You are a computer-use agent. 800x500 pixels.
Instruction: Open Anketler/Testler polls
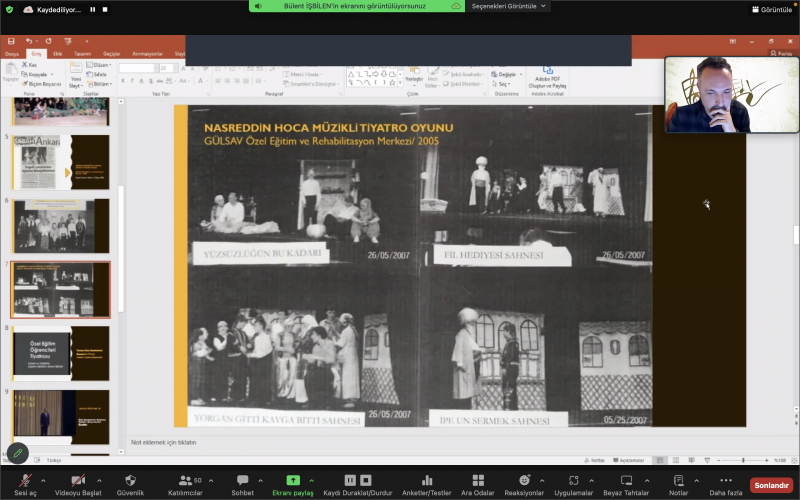point(427,485)
